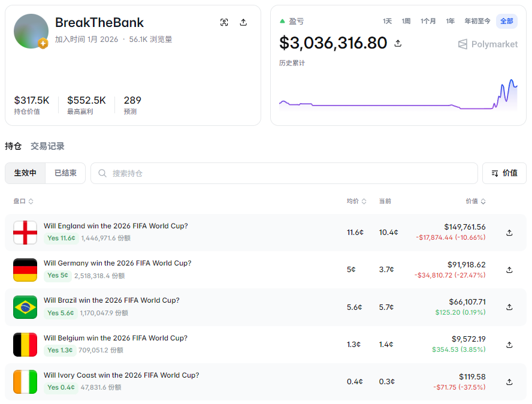Share the Brazil World Cup position

(x=509, y=307)
